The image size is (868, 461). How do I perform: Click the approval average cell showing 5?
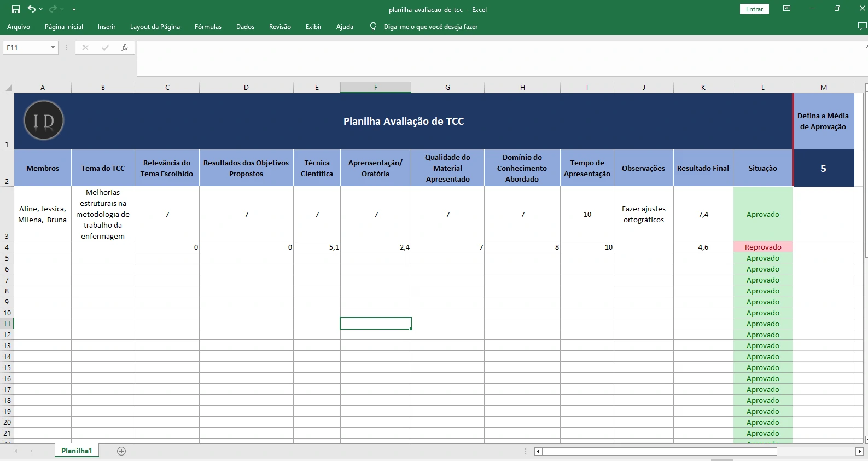click(823, 169)
